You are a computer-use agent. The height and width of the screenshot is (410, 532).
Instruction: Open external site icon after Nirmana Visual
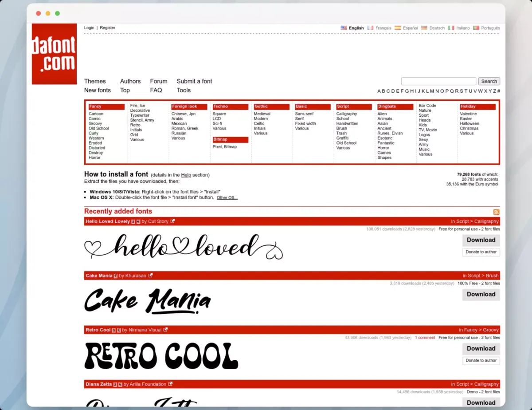tap(165, 330)
